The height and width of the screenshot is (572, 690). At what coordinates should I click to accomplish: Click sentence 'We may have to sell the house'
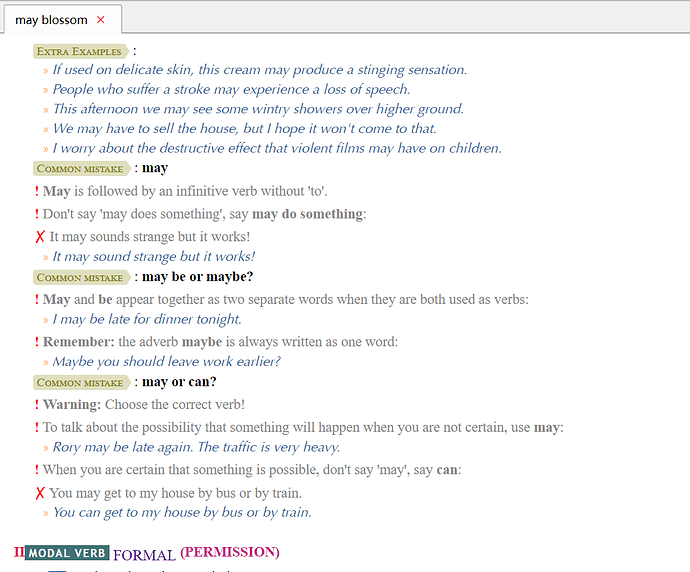244,129
